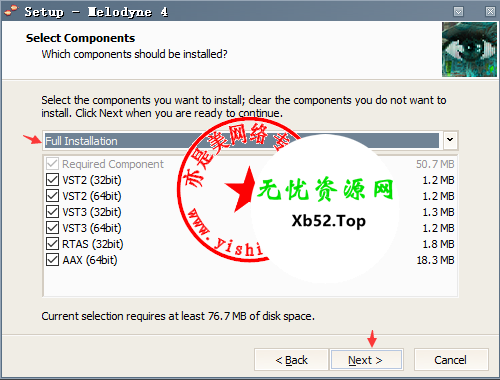Screen dimensions: 500x380
Task: Click the Melodyne setup icon in title bar
Action: [11, 11]
